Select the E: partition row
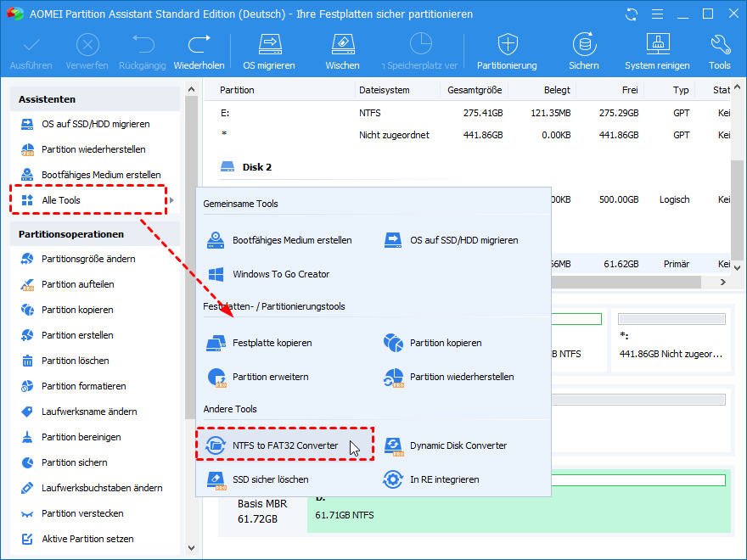This screenshot has width=747, height=560. 469,113
